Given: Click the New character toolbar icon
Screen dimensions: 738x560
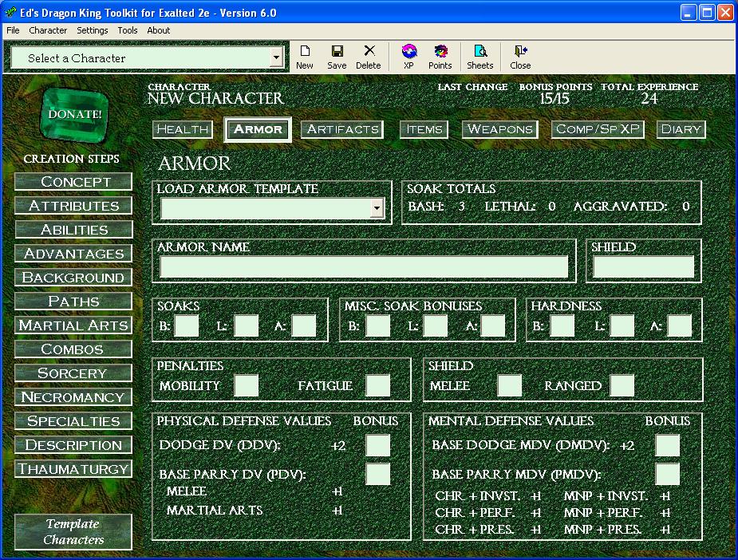Looking at the screenshot, I should coord(305,57).
